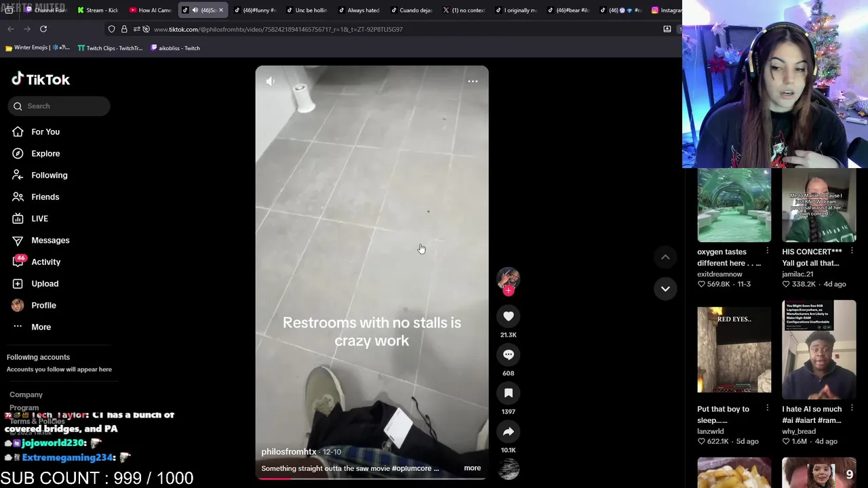Viewport: 868px width, 488px height.
Task: Open the RED EYES video thumbnail
Action: [x=734, y=350]
